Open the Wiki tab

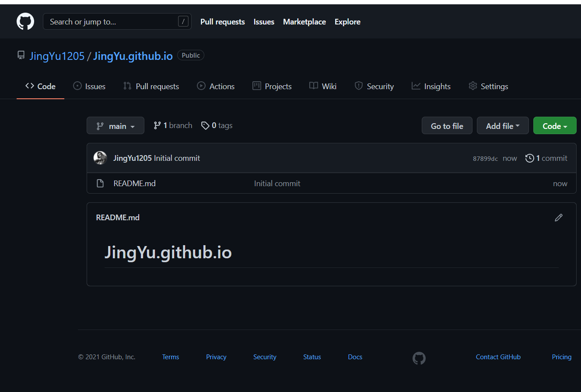coord(323,87)
